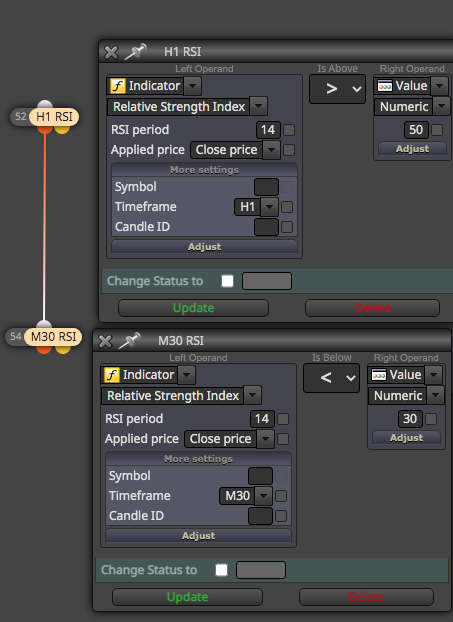Screen dimensions: 453x622
Task: Tick the Candle ID checkbox in H1 RSI
Action: point(287,227)
